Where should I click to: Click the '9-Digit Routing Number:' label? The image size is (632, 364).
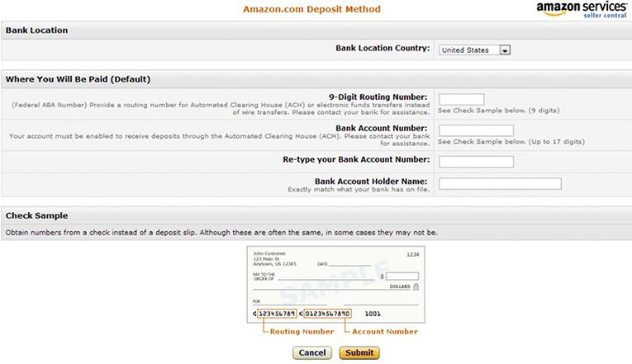378,97
